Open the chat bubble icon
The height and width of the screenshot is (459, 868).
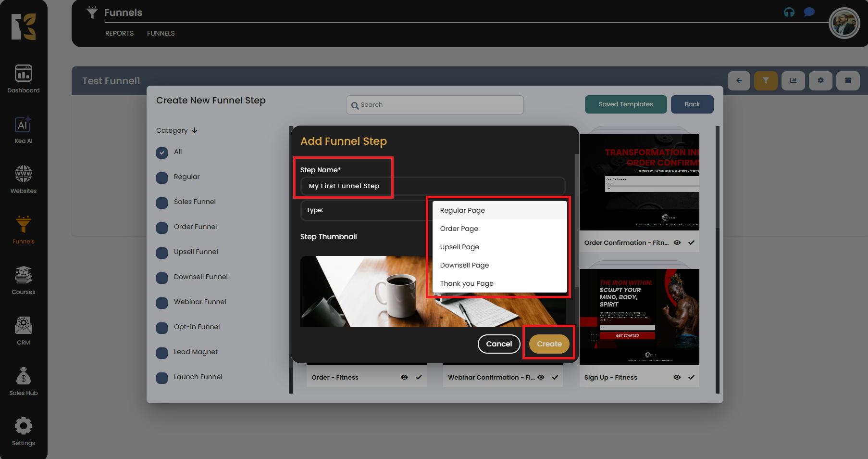pyautogui.click(x=809, y=13)
